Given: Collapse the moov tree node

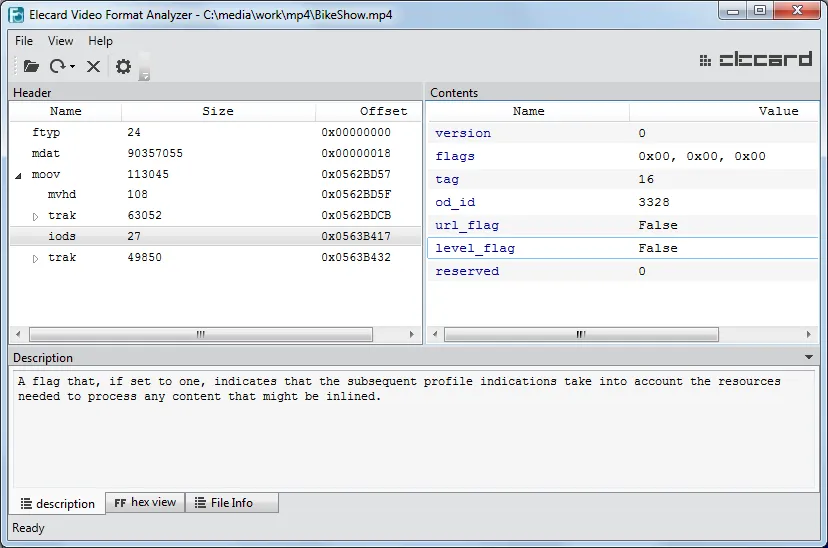Looking at the screenshot, I should point(19,175).
